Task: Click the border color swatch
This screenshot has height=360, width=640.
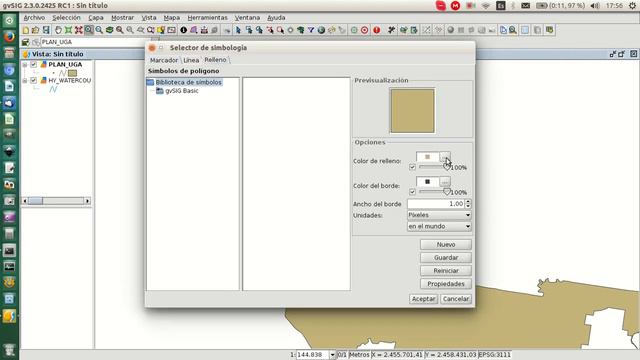Action: point(427,181)
